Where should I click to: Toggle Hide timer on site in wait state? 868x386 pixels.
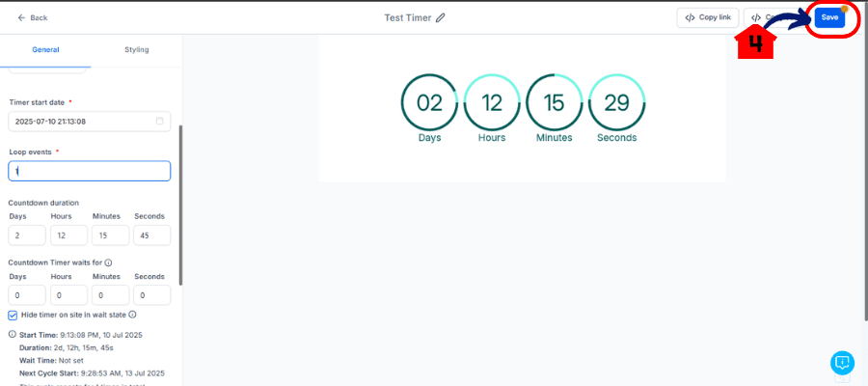13,316
